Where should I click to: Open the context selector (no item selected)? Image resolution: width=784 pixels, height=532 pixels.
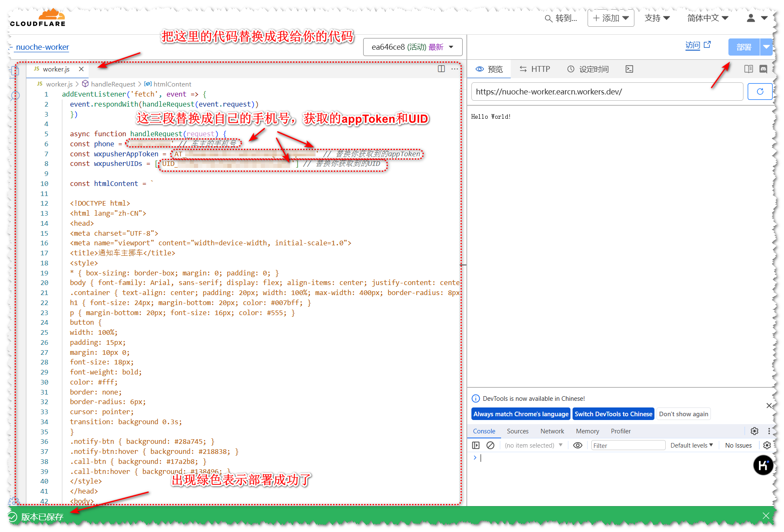point(534,445)
